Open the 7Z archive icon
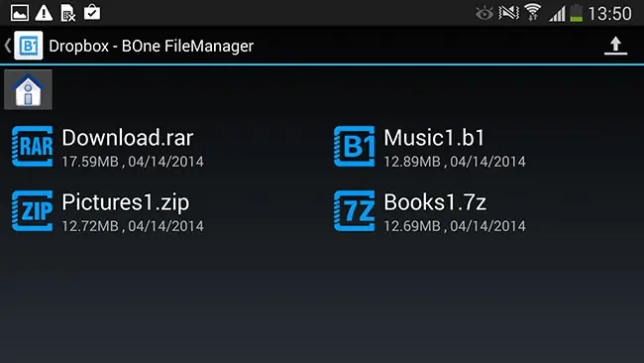This screenshot has height=363, width=644. 354,210
